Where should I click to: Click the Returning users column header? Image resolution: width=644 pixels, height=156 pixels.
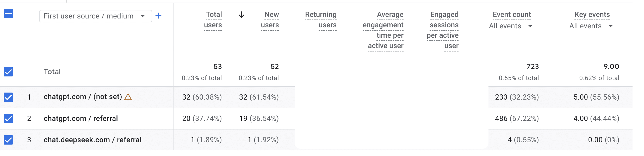pos(321,20)
